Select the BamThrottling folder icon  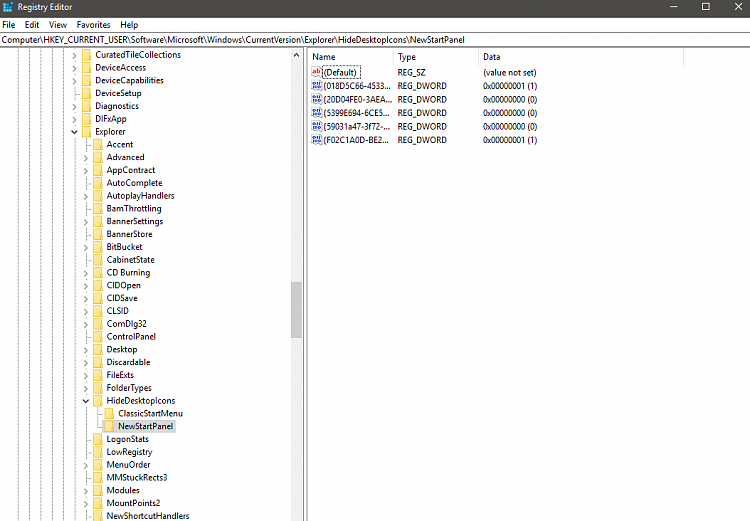tap(98, 209)
